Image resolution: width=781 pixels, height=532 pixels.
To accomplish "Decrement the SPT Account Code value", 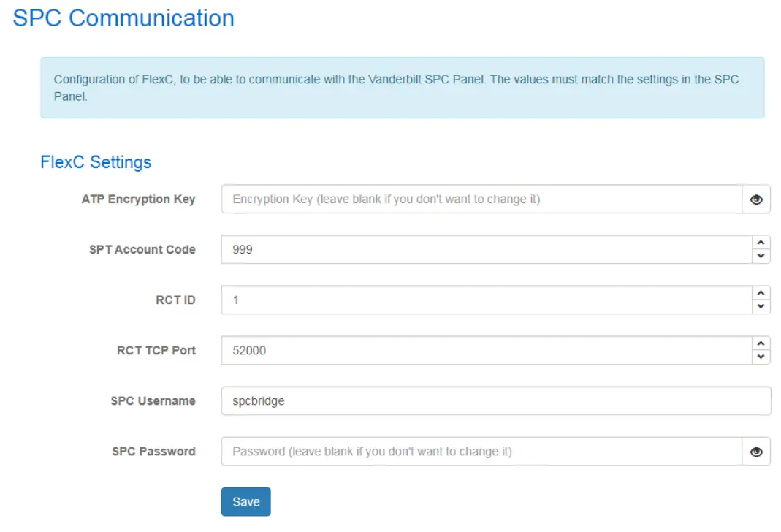I will click(x=760, y=255).
